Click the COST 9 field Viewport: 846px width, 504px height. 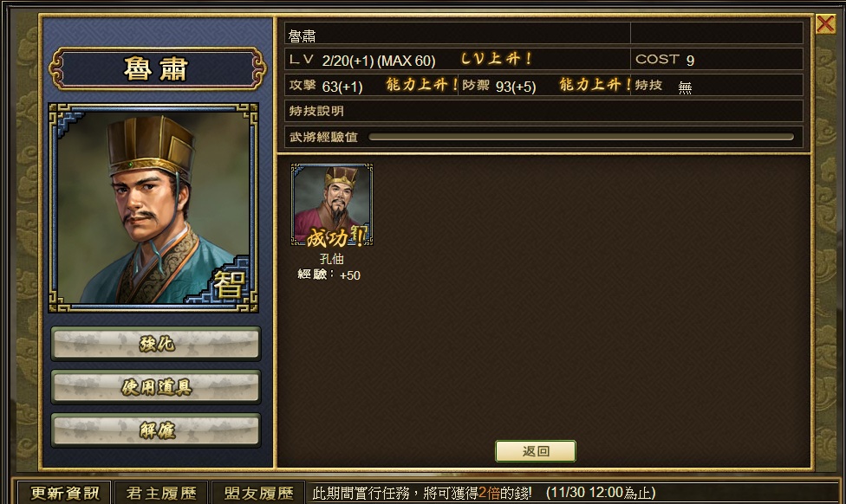pos(717,59)
